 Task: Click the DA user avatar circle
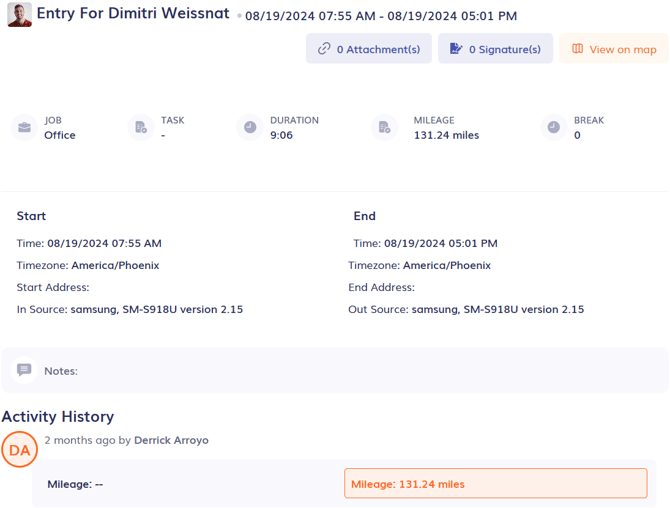(19, 451)
